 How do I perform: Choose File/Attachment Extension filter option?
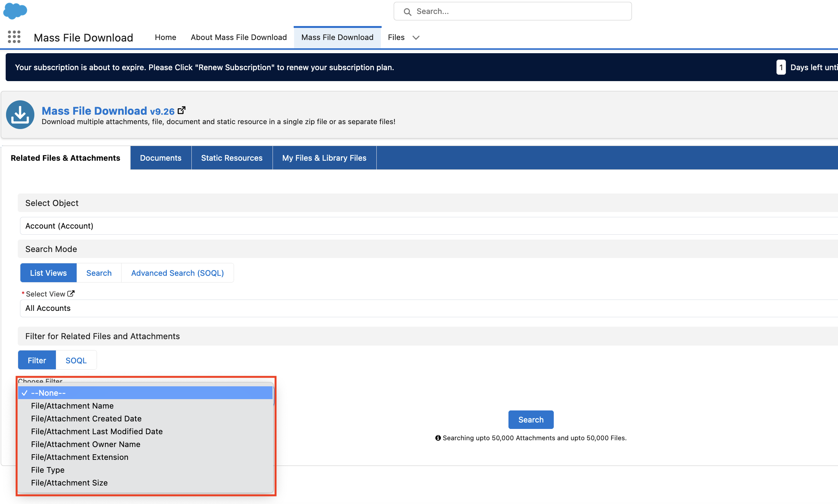pos(80,457)
